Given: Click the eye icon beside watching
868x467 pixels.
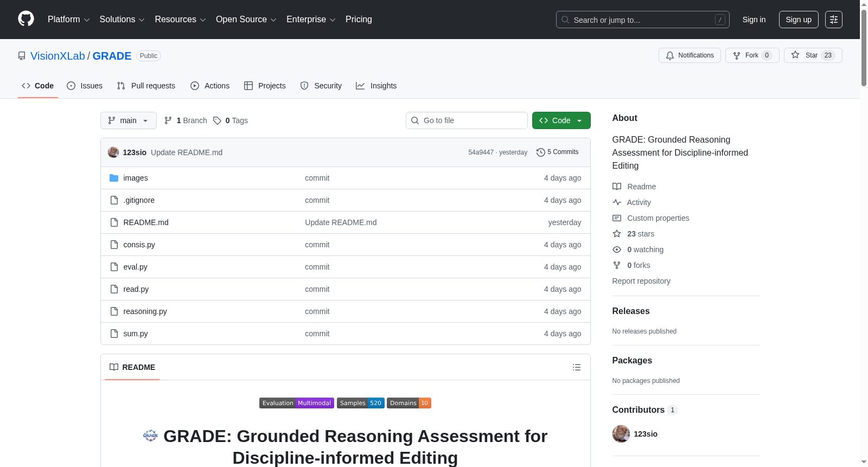Looking at the screenshot, I should pos(617,250).
